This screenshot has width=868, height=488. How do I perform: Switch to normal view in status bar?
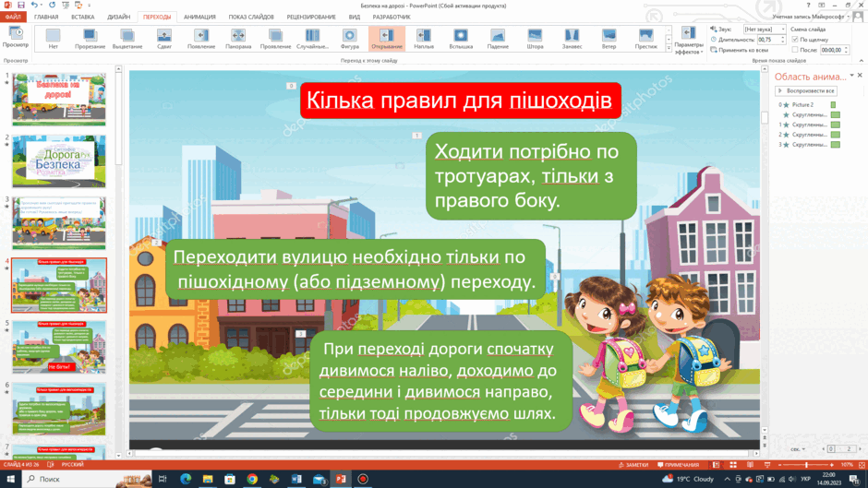716,465
